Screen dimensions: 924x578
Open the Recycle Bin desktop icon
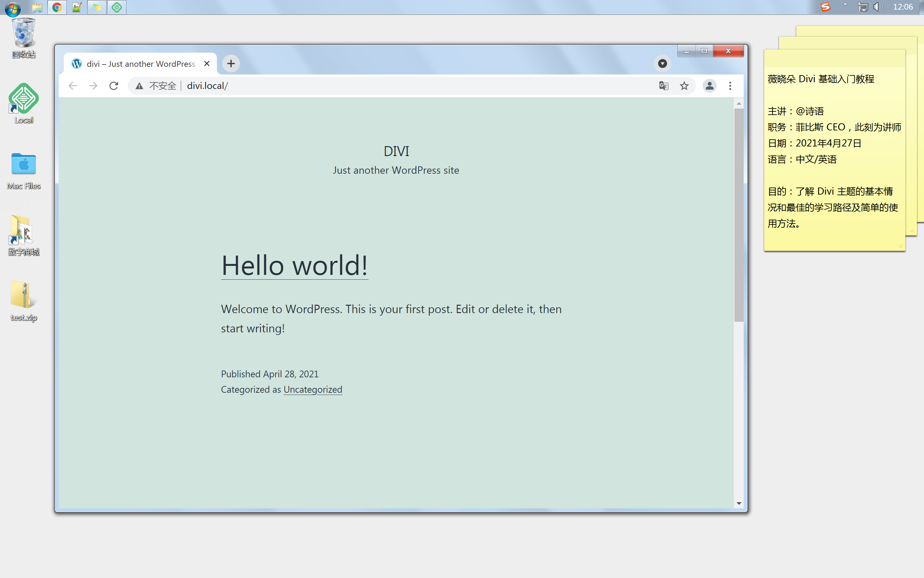(x=24, y=38)
